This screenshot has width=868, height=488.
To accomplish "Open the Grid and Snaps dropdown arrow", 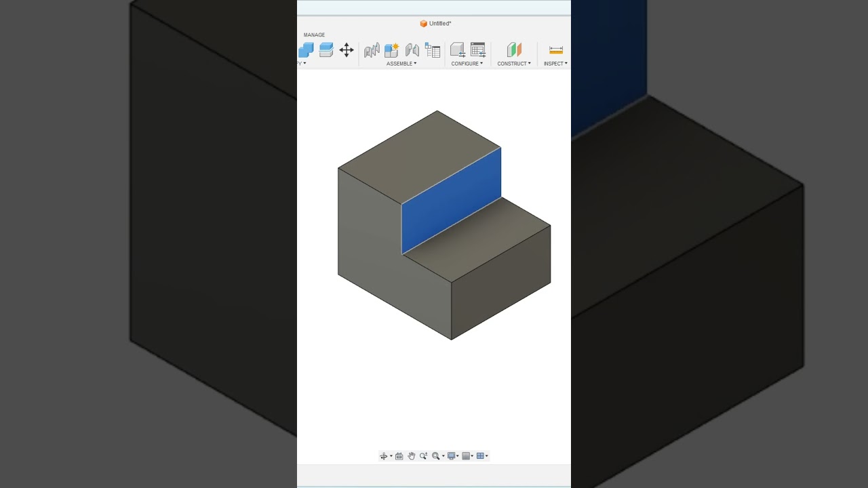I will coord(472,456).
